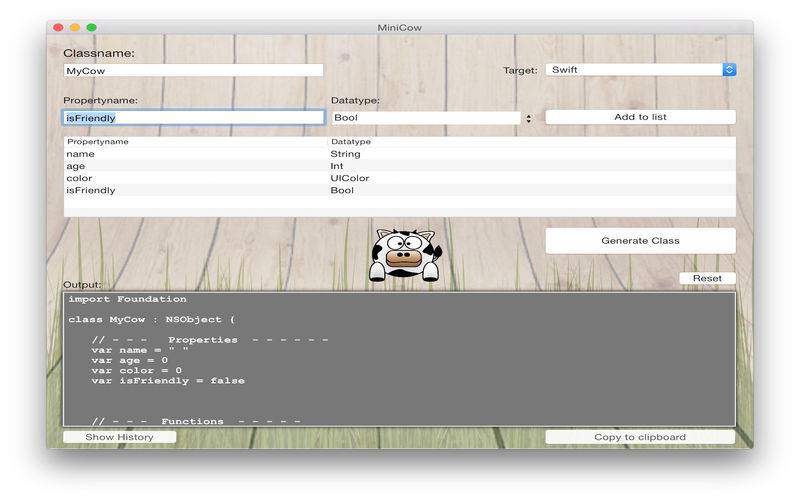Image resolution: width=800 pixels, height=500 pixels.
Task: Click the 'var color = 0' output line
Action: 136,370
